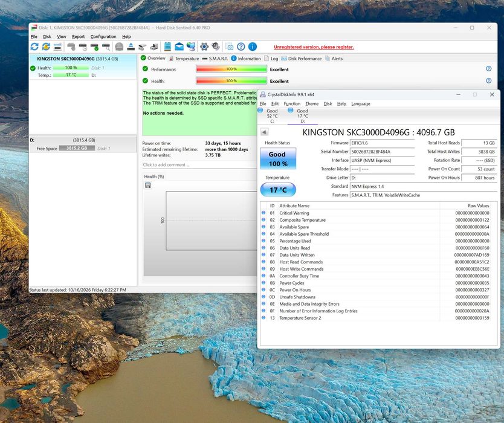The width and height of the screenshot is (504, 423).
Task: Click the envelope e-mail toolbar icon
Action: (x=179, y=47)
